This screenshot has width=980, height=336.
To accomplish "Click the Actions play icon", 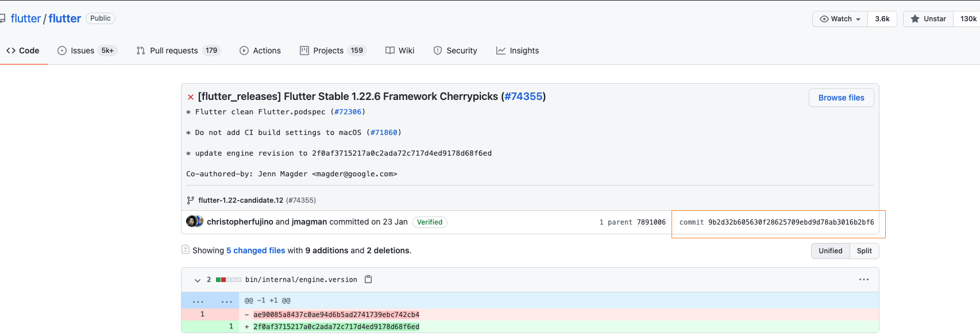I will point(244,51).
